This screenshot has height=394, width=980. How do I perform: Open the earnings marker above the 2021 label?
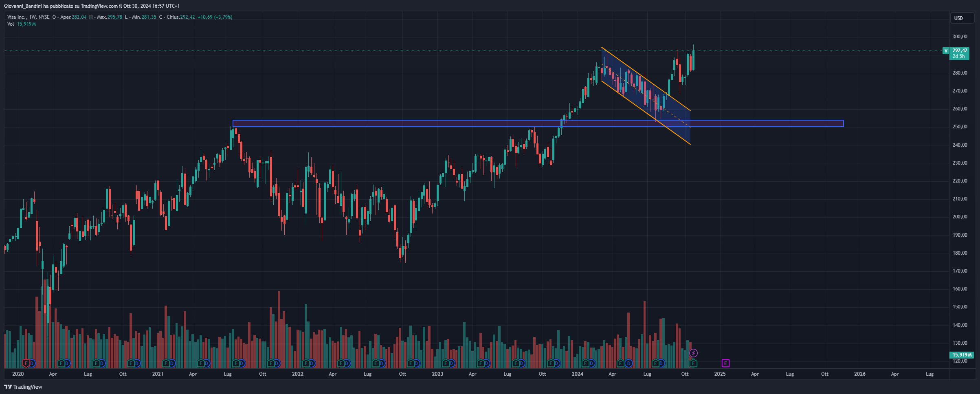tap(166, 363)
